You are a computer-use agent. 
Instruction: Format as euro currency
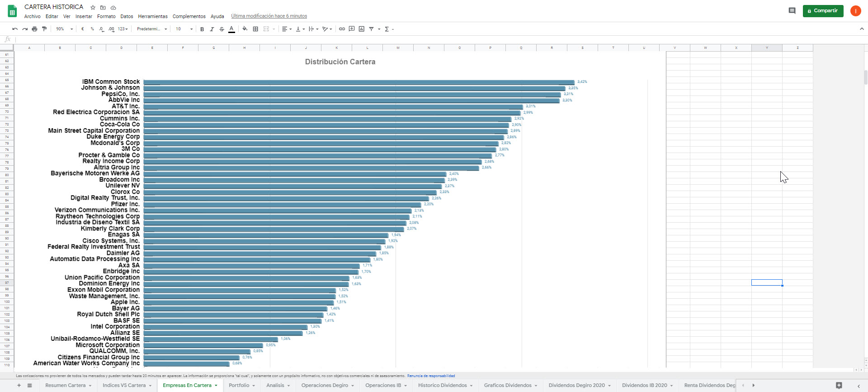pos(82,29)
